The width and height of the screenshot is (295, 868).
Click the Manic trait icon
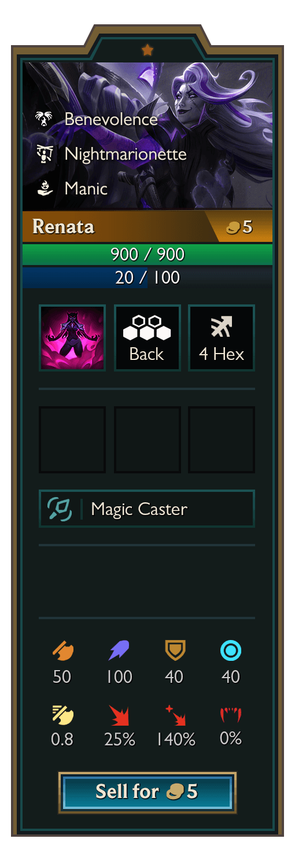tap(43, 188)
